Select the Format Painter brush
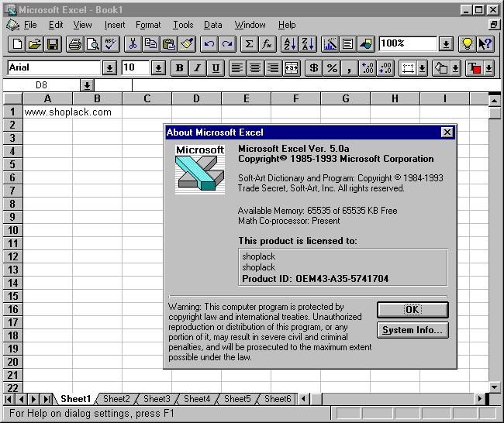504x423 pixels. [187, 43]
